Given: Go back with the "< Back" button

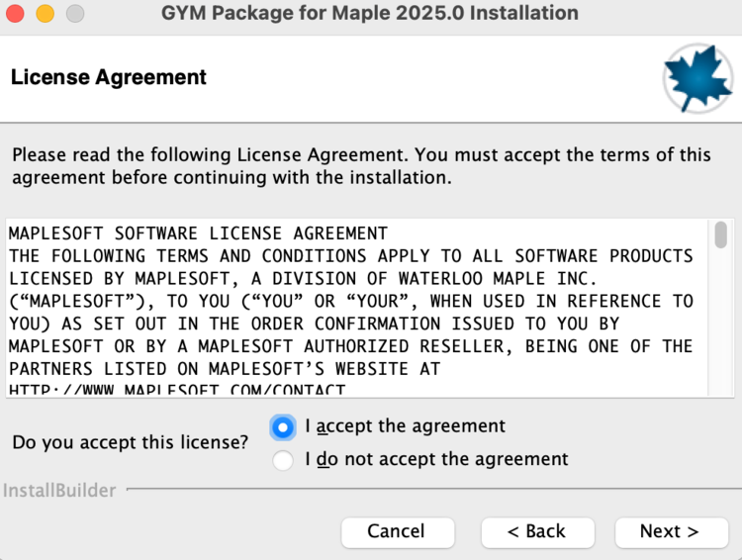Looking at the screenshot, I should (537, 532).
